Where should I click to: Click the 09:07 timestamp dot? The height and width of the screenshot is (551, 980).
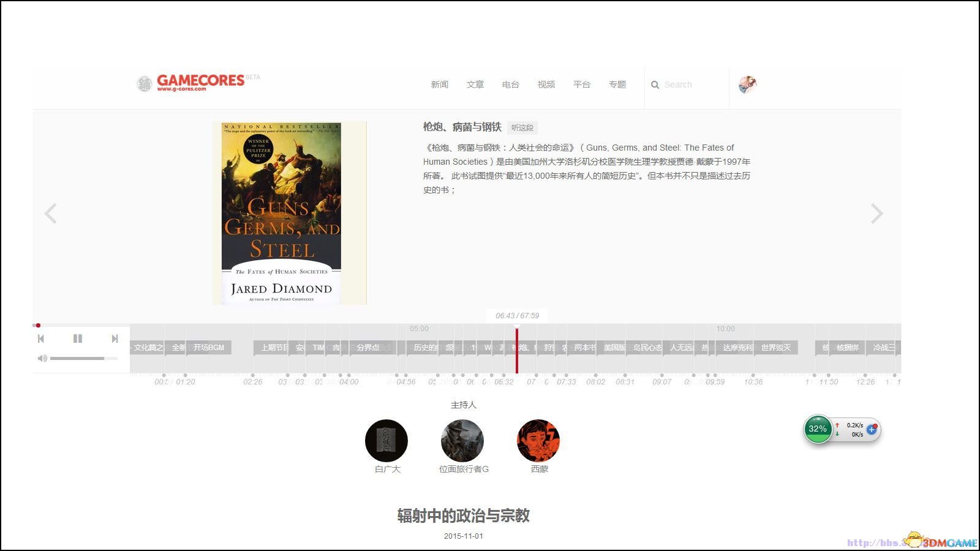coord(661,375)
